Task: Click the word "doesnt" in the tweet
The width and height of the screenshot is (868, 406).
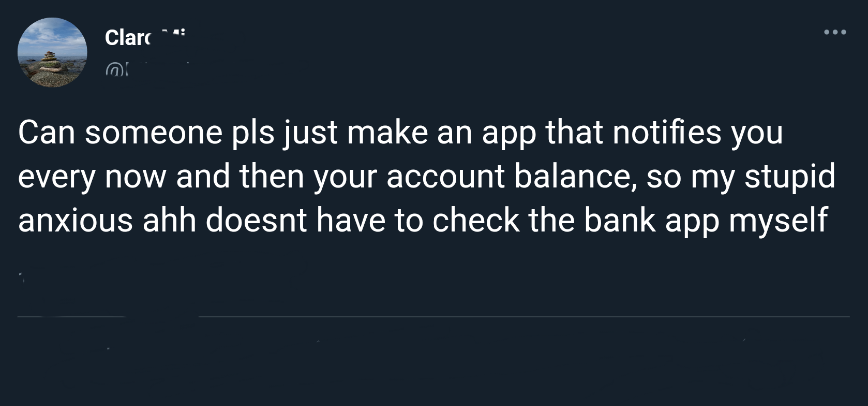Action: pos(257,220)
